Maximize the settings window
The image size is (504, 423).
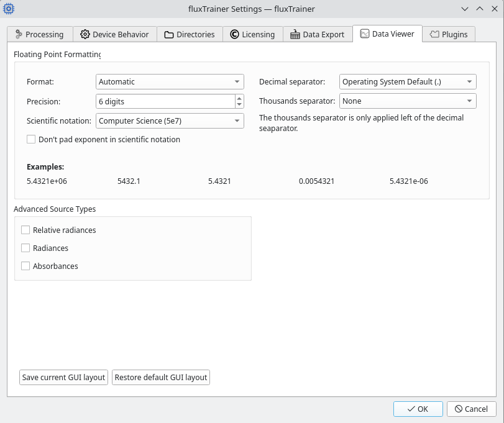coord(480,9)
